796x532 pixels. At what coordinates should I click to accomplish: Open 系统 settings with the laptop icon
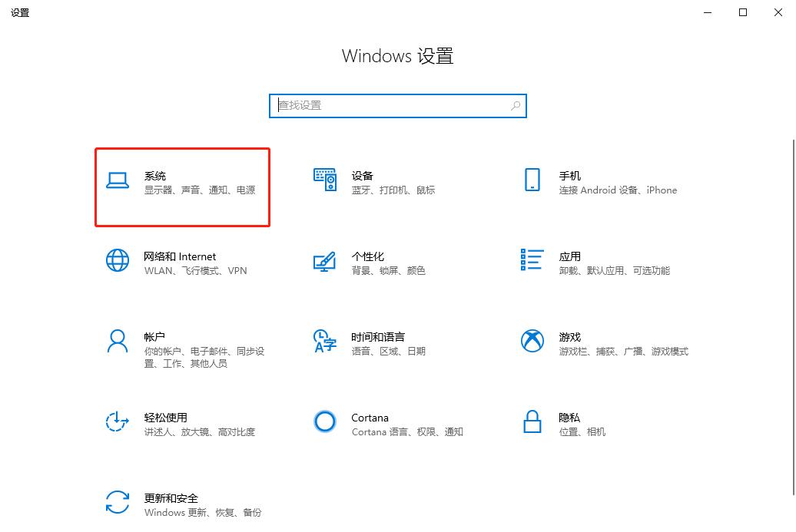117,181
